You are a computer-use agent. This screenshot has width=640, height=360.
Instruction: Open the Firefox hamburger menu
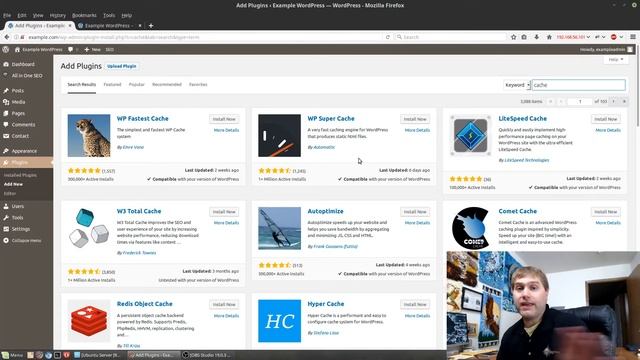click(x=633, y=37)
